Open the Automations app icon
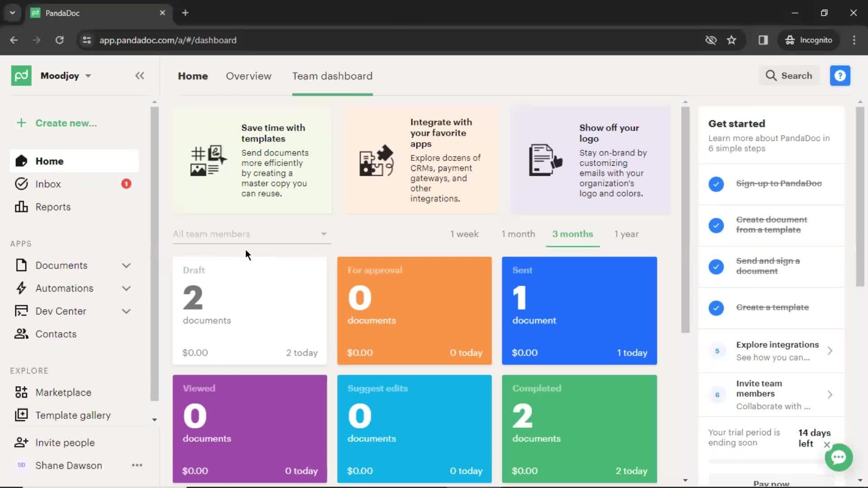Viewport: 868px width, 488px height. 21,288
